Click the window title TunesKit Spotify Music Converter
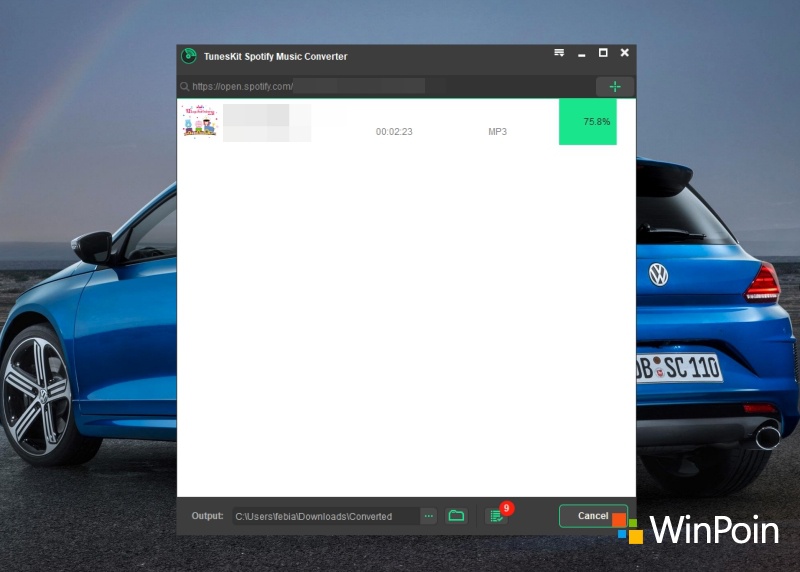 [x=276, y=57]
